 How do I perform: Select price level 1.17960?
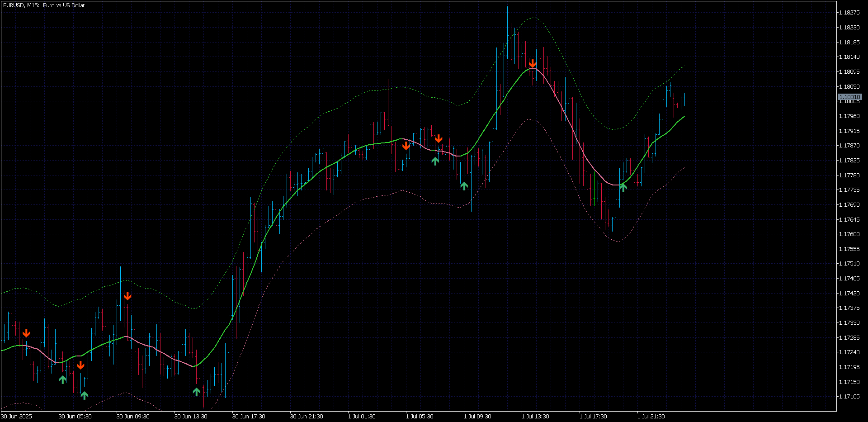849,116
